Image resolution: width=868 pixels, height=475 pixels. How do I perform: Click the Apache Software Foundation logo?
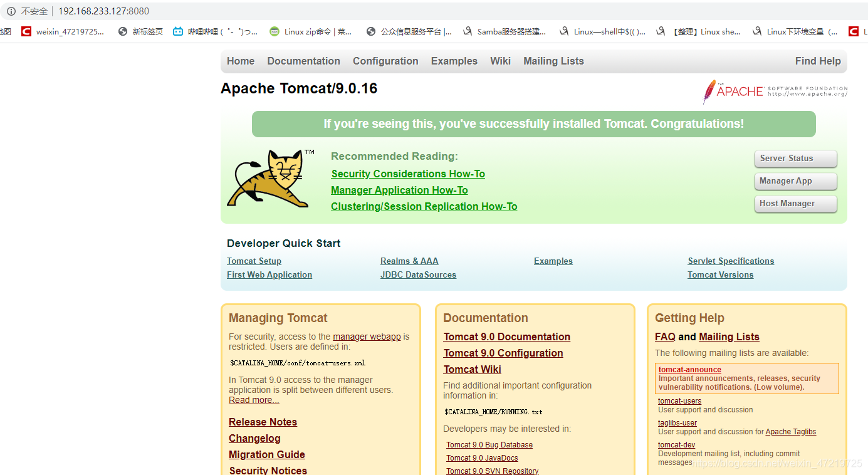775,91
